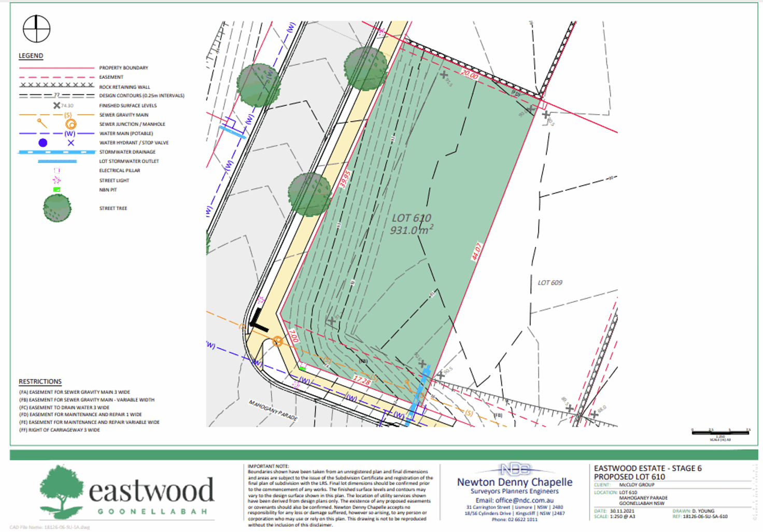Select the blue water hydrant dot in legend
Image resolution: width=763 pixels, height=532 pixels.
coord(43,143)
